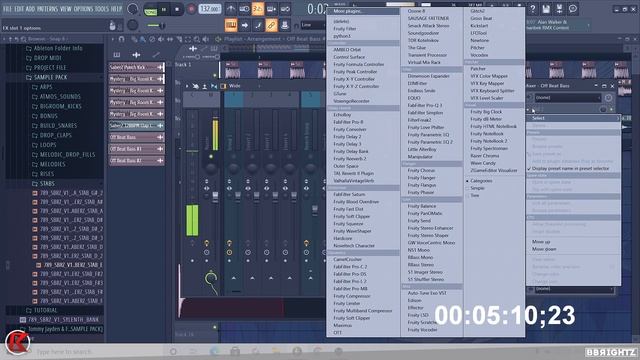Click the stop button in transport
This screenshot has height=360, width=640.
point(177,9)
